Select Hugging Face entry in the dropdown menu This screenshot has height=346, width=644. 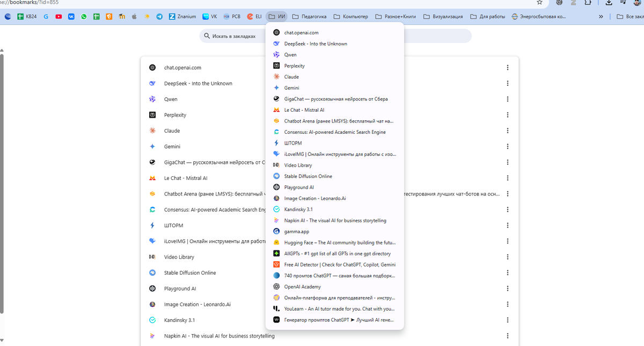click(335, 242)
